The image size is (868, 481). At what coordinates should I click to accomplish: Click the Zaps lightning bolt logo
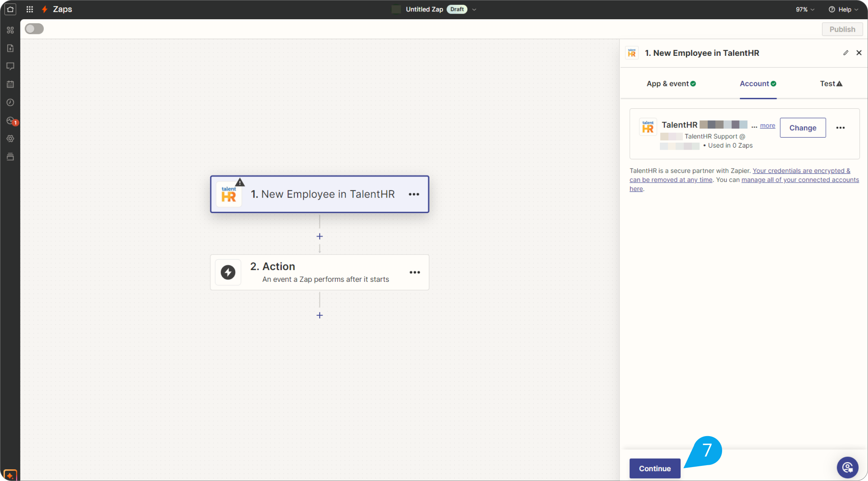(x=45, y=9)
